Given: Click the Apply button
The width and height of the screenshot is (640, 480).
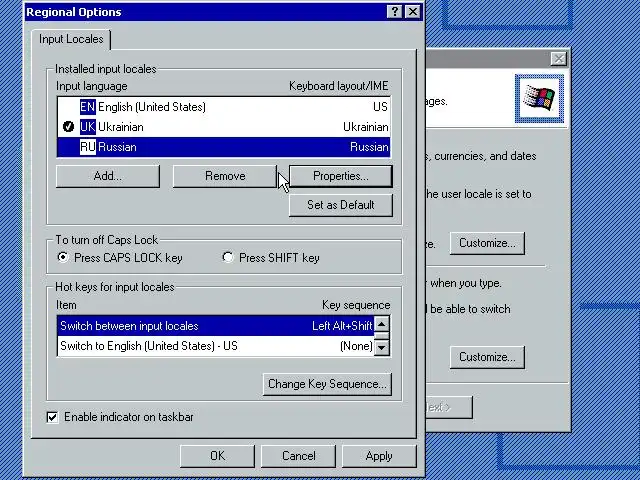Looking at the screenshot, I should 379,456.
